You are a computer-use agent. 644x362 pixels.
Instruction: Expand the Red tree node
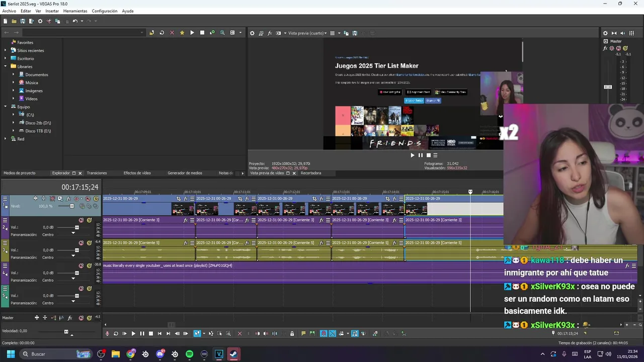(x=6, y=139)
